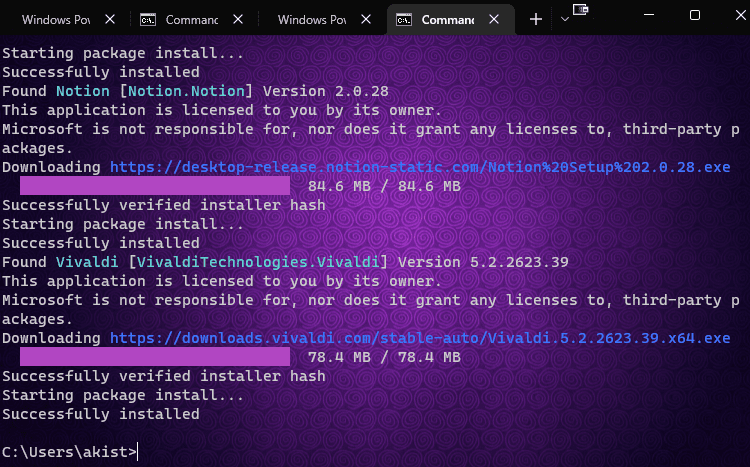Click the '84.6 MB / 84.6 MB' size text
This screenshot has height=467, width=750.
384,186
